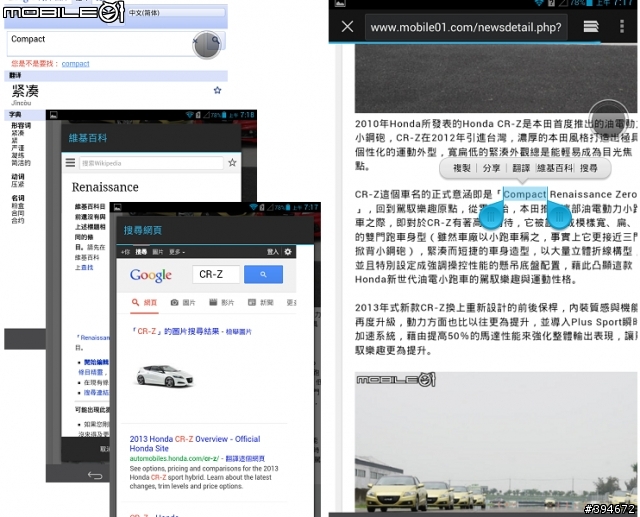Image resolution: width=640 pixels, height=517 pixels.
Task: Tap the back arrow in Wikipedia window
Action: click(x=95, y=475)
